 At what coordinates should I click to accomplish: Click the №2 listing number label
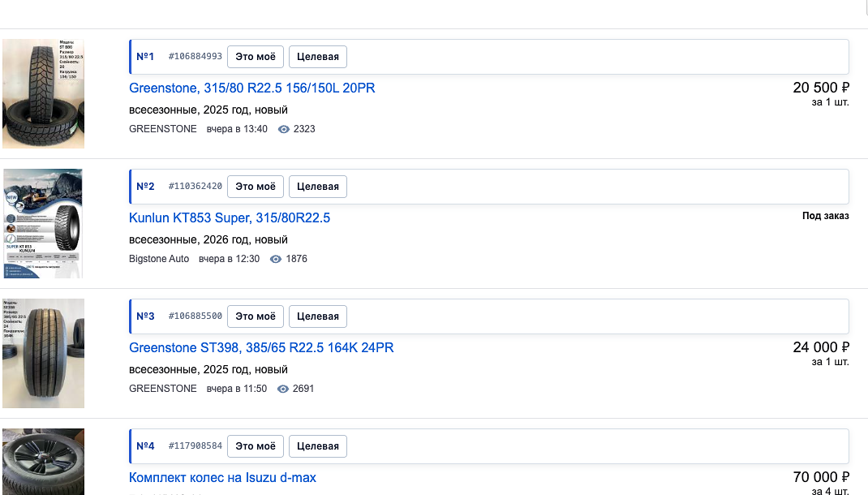(x=145, y=187)
